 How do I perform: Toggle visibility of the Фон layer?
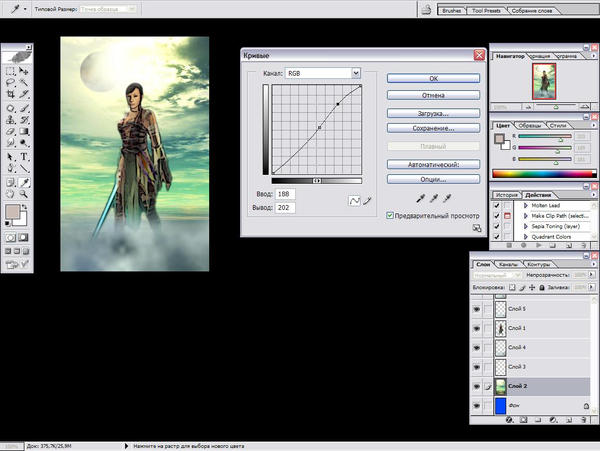(476, 407)
